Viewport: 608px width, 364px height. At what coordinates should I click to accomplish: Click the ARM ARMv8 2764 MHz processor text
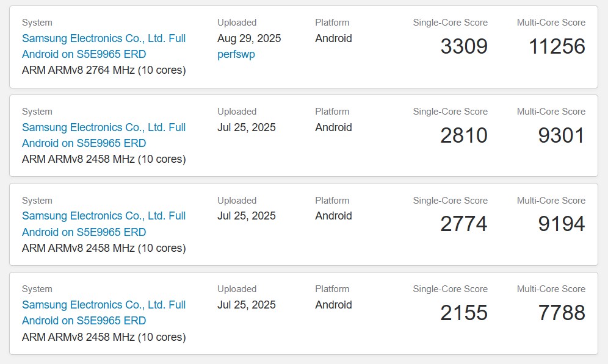pyautogui.click(x=104, y=70)
